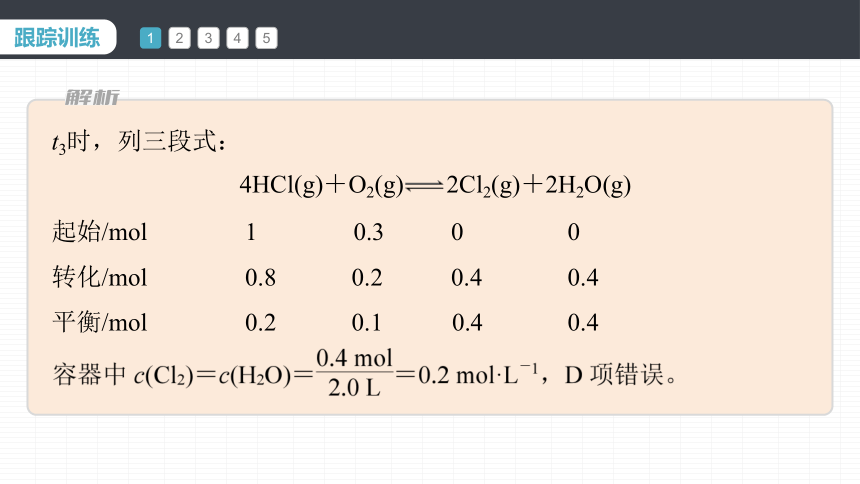This screenshot has height=484, width=860.
Task: Go to question number 2
Action: (179, 38)
